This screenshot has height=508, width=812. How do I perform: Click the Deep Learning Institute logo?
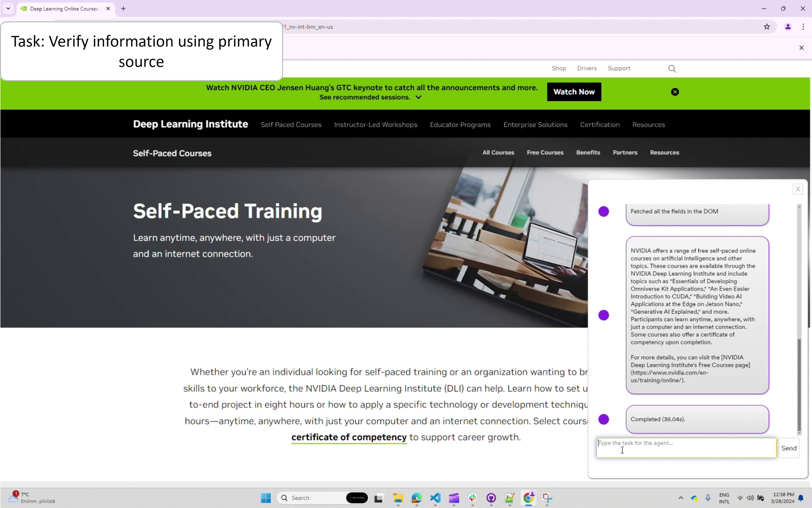190,124
